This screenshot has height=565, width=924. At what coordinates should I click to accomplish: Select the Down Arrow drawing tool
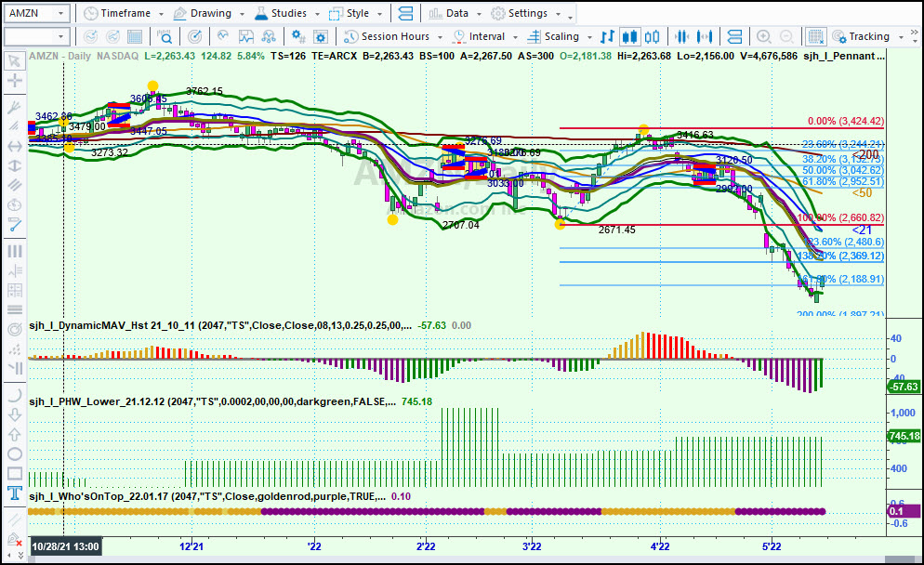(x=15, y=414)
